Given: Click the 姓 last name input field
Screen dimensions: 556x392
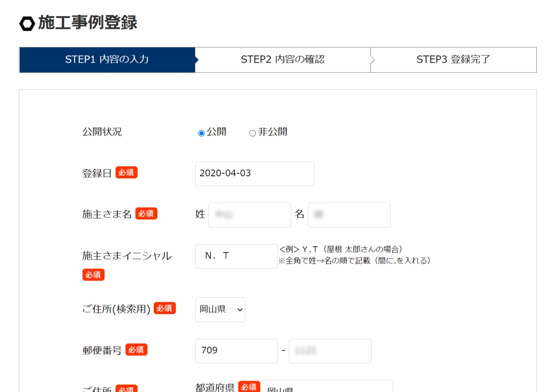Looking at the screenshot, I should [249, 215].
